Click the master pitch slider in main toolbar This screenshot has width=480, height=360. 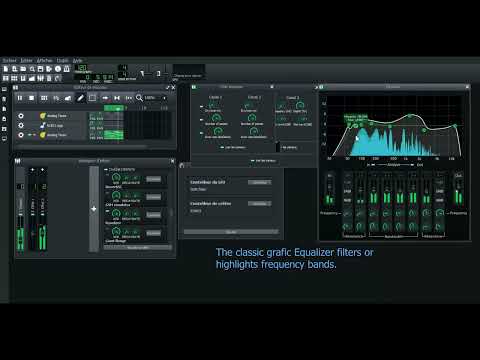(159, 73)
